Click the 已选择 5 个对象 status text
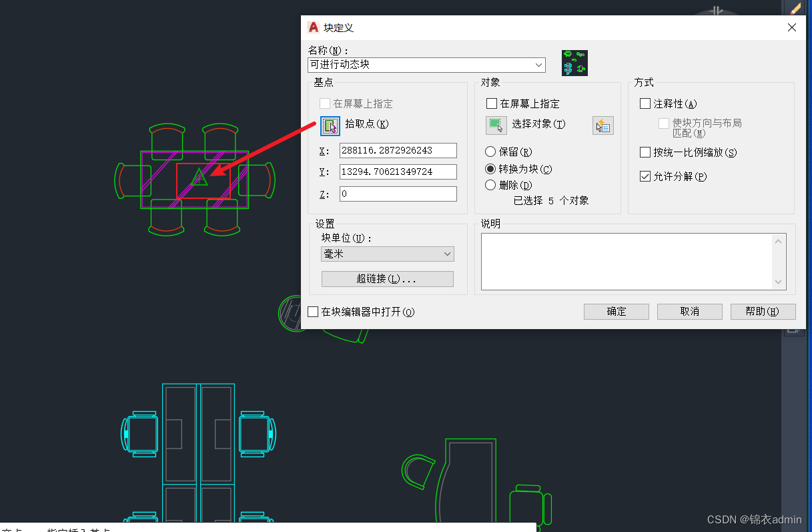 tap(551, 200)
